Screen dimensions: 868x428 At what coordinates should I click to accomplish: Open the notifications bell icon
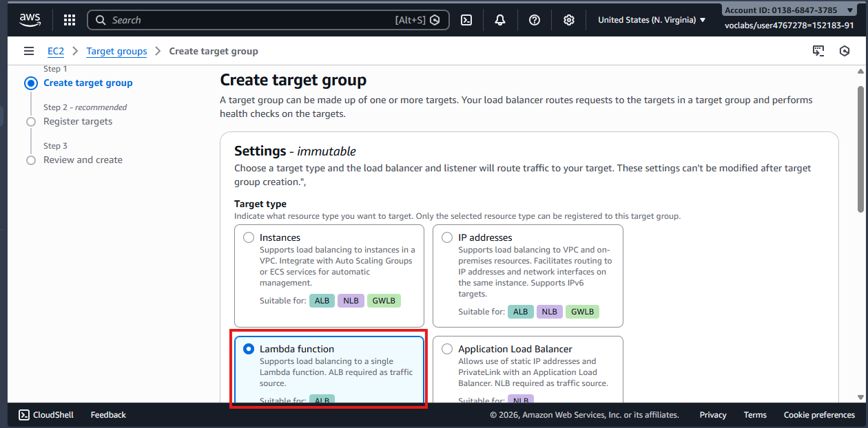coord(500,20)
